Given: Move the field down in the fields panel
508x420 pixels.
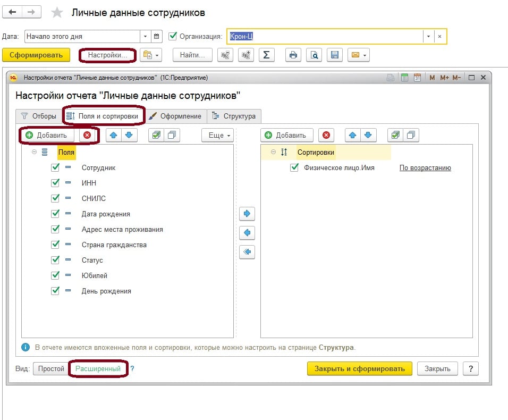Looking at the screenshot, I should point(129,135).
